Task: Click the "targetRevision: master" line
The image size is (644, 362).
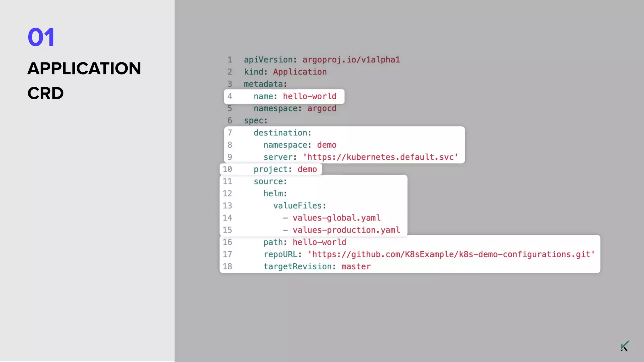Action: (x=317, y=266)
